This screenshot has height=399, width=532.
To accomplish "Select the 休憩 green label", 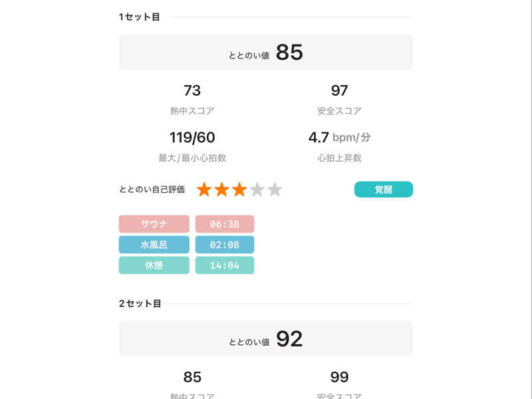I will click(154, 265).
